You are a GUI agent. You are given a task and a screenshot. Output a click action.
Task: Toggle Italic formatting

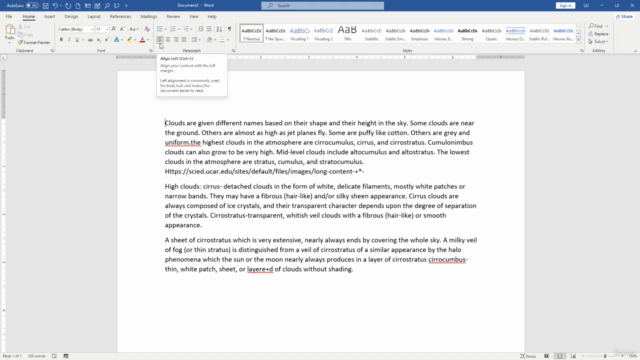click(x=69, y=40)
